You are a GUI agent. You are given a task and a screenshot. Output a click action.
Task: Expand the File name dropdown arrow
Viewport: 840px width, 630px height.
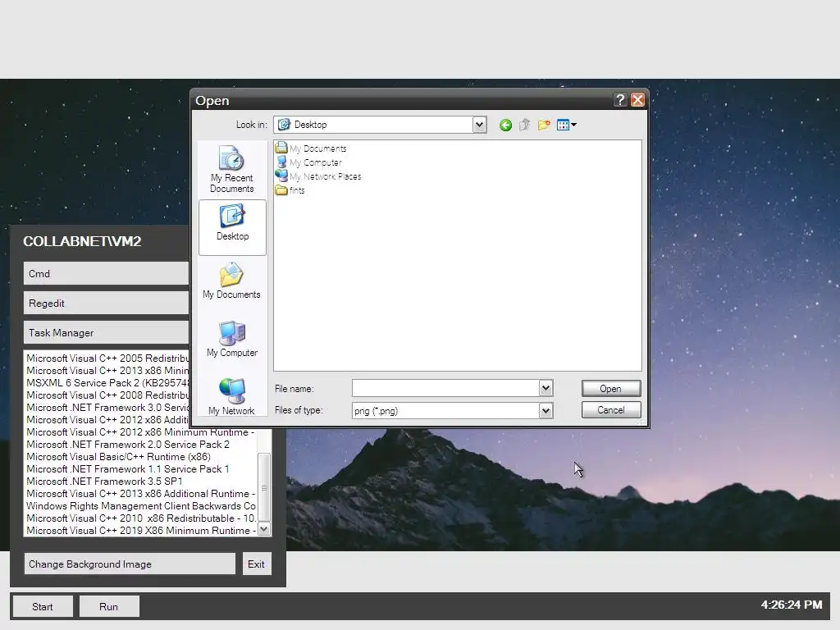point(546,388)
